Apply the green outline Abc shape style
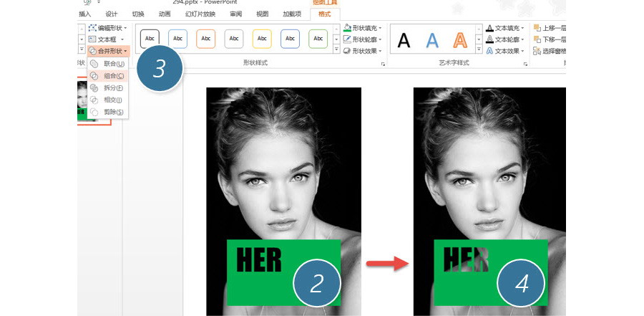This screenshot has height=316, width=644. point(318,39)
